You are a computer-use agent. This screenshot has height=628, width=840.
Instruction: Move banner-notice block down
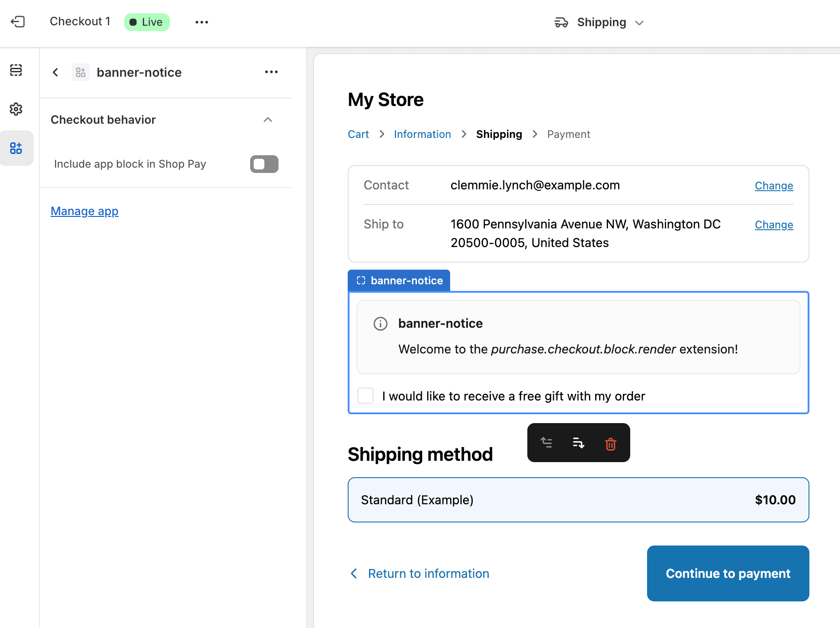(578, 443)
